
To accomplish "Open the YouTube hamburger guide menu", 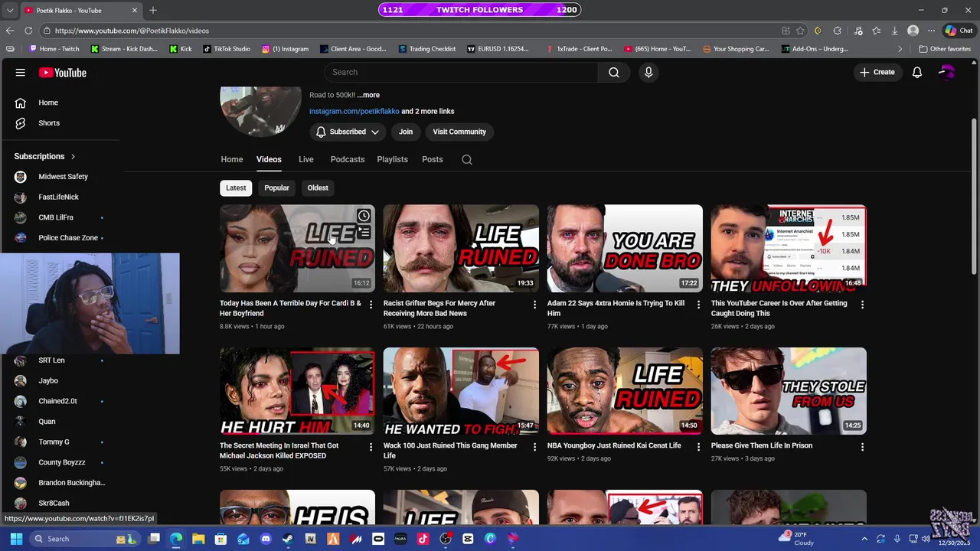I will click(21, 73).
